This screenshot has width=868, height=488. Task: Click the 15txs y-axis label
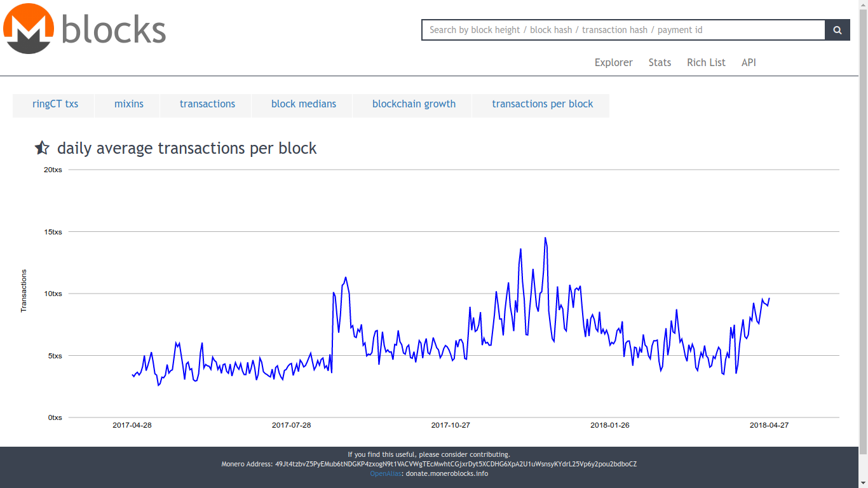coord(53,232)
